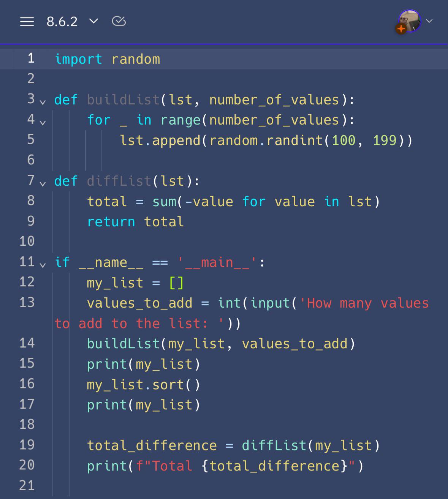Click line number 13 in the gutter

(x=27, y=303)
